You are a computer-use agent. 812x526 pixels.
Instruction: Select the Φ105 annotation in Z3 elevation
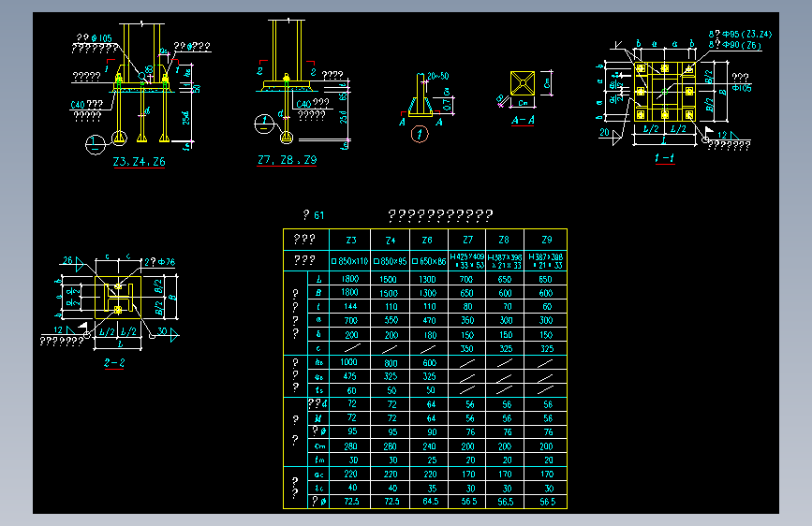coord(101,38)
